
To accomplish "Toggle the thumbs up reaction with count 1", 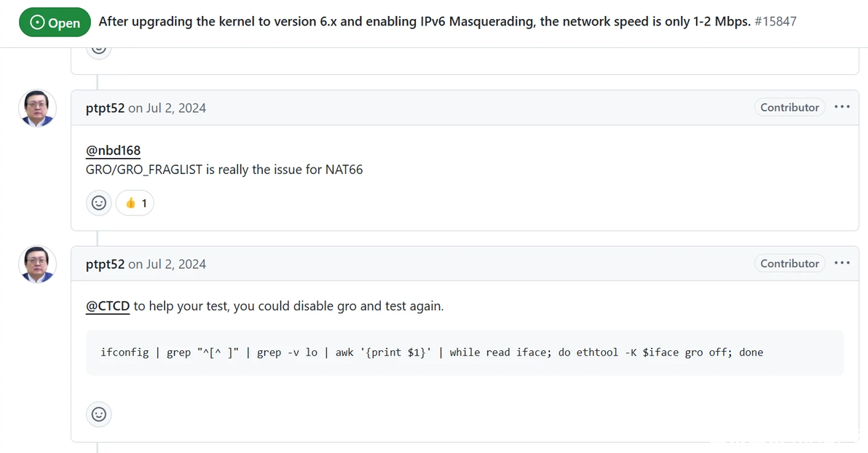I will pos(135,202).
